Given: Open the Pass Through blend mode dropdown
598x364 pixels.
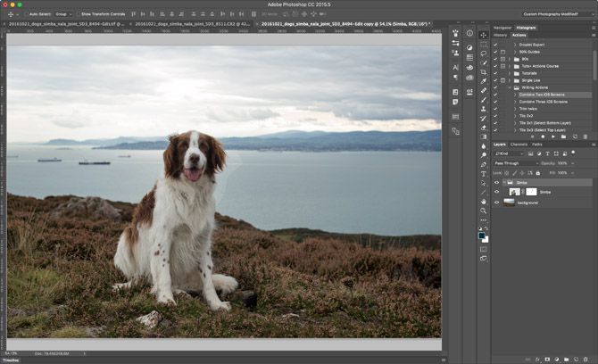Looking at the screenshot, I should pos(516,163).
